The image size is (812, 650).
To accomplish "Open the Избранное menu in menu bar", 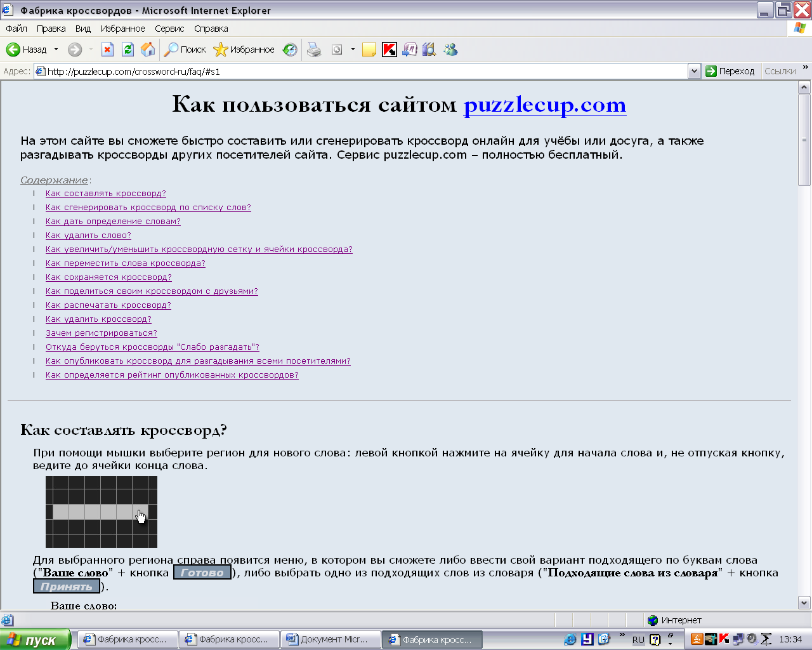I will 122,29.
